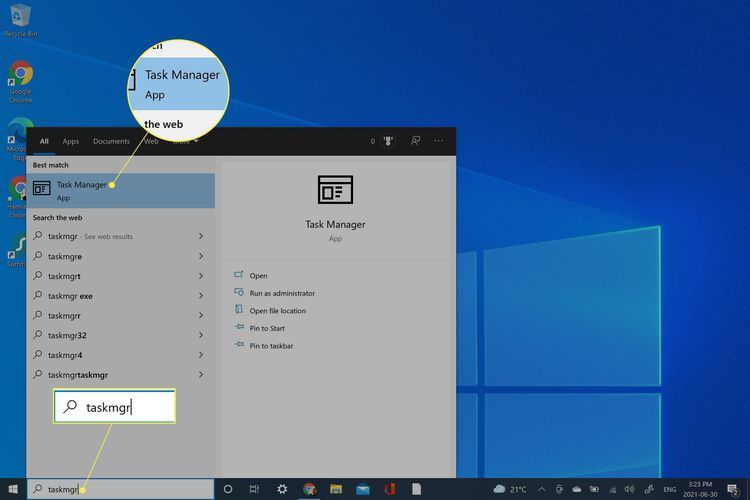The width and height of the screenshot is (750, 500).
Task: Click the Windows Start button
Action: (x=11, y=489)
